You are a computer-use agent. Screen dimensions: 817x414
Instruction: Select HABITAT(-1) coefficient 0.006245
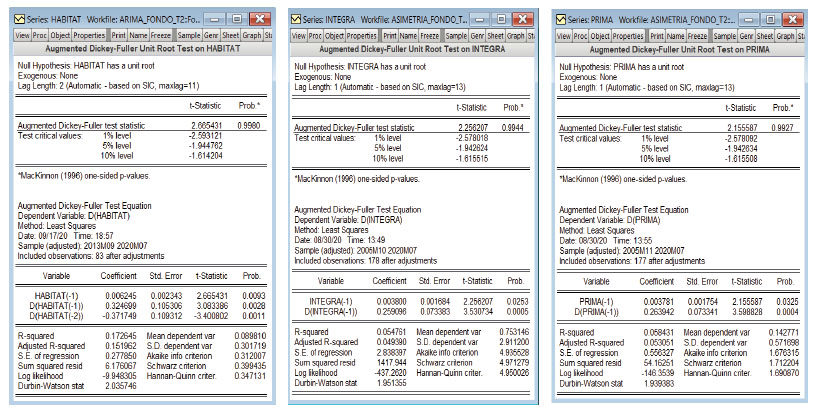(121, 296)
